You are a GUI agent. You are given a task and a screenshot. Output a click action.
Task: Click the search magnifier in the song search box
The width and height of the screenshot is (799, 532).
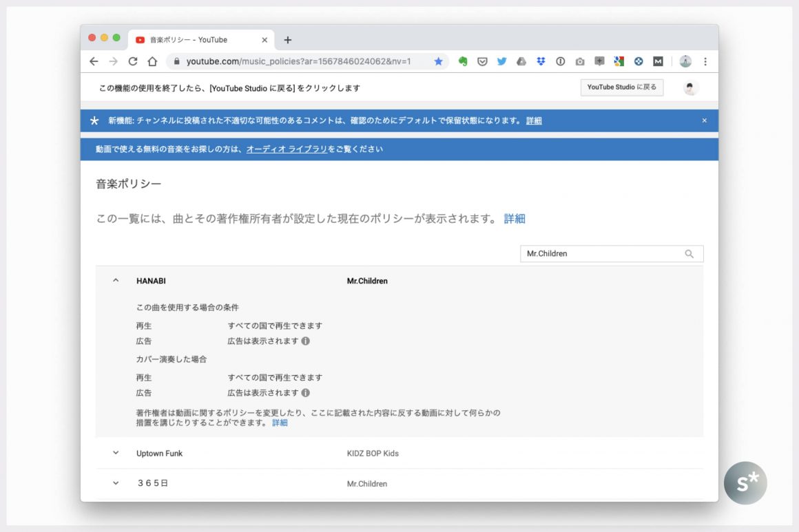point(689,254)
